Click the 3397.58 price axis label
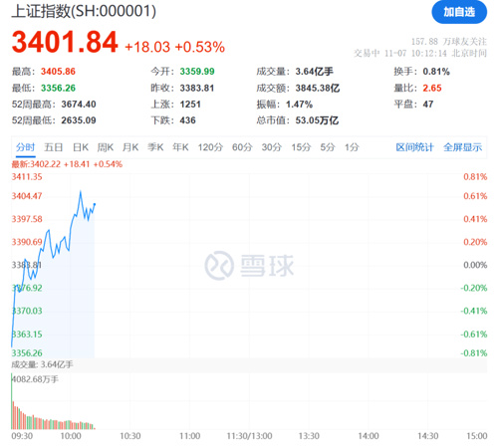The image size is (498, 448). click(27, 219)
